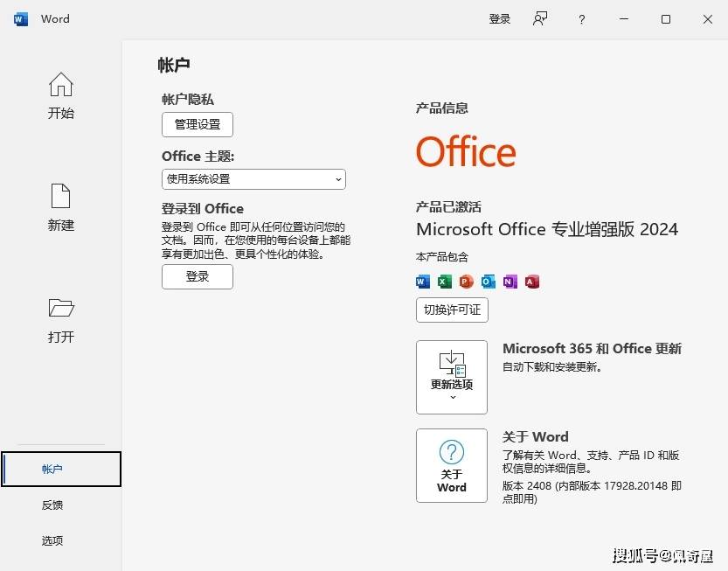Open the 开始 home page icon

click(61, 85)
